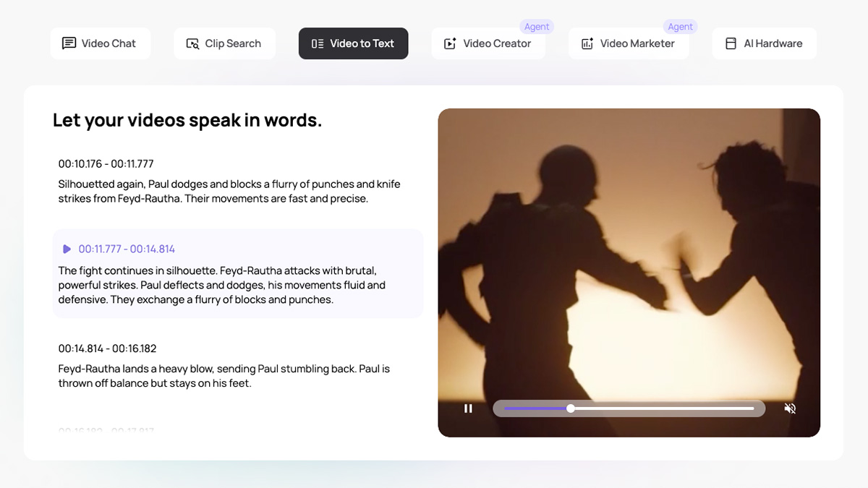Open the AI Hardware tab
The image size is (868, 488).
(765, 43)
